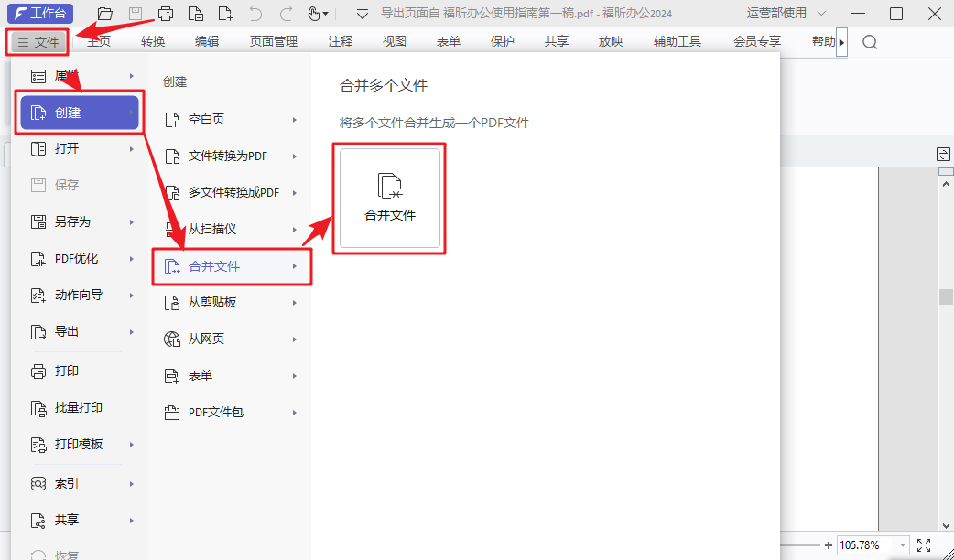
Task: Open the 文件 menu tab
Action: [38, 42]
